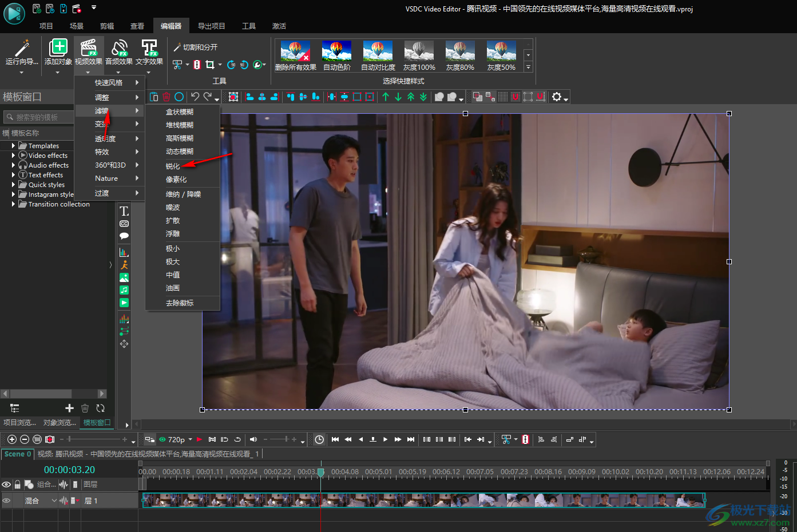Select 高斯模糊 from the filter submenu
The image size is (797, 532).
(180, 138)
